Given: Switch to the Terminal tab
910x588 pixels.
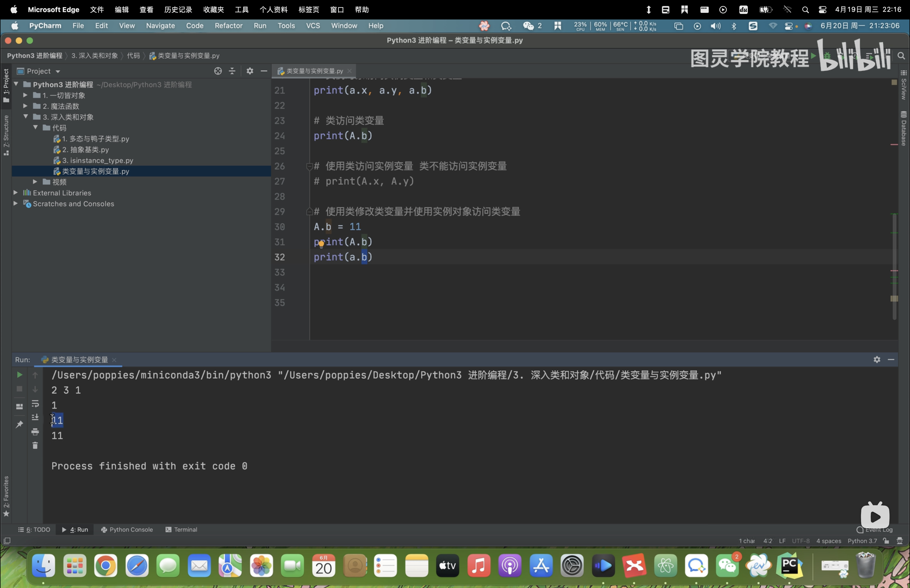Looking at the screenshot, I should pos(181,530).
